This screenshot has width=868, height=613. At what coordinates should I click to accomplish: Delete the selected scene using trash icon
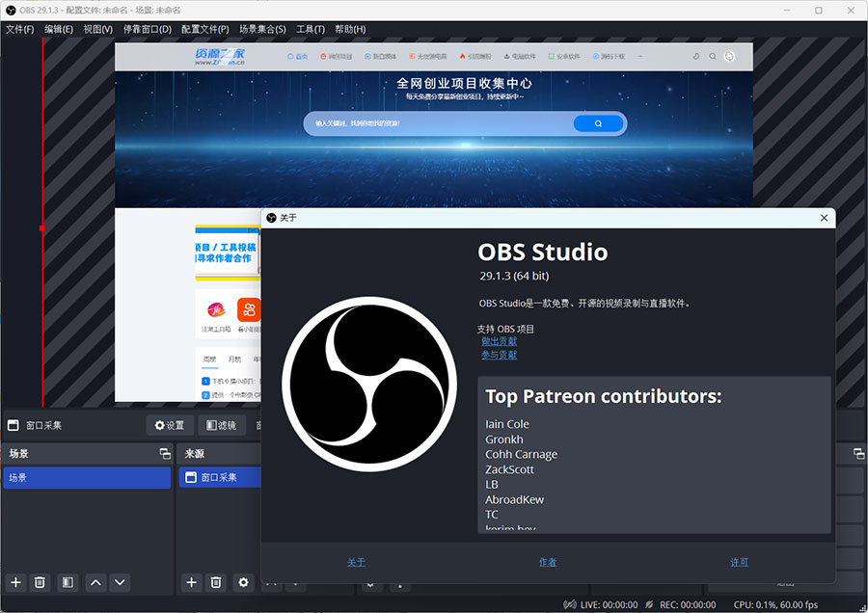coord(40,582)
